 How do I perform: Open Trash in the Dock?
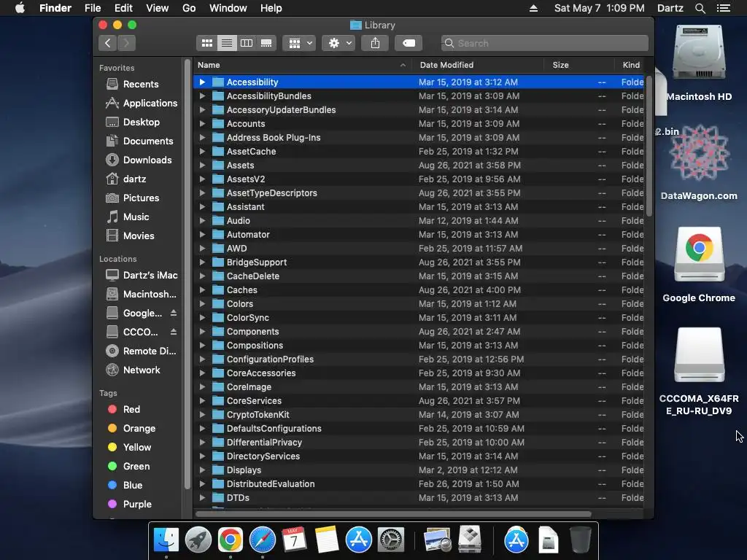click(x=580, y=540)
